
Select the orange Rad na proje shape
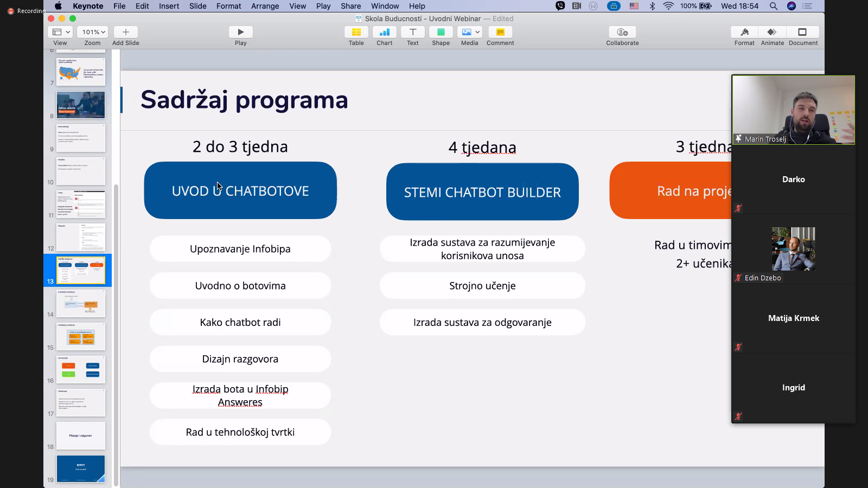(671, 190)
